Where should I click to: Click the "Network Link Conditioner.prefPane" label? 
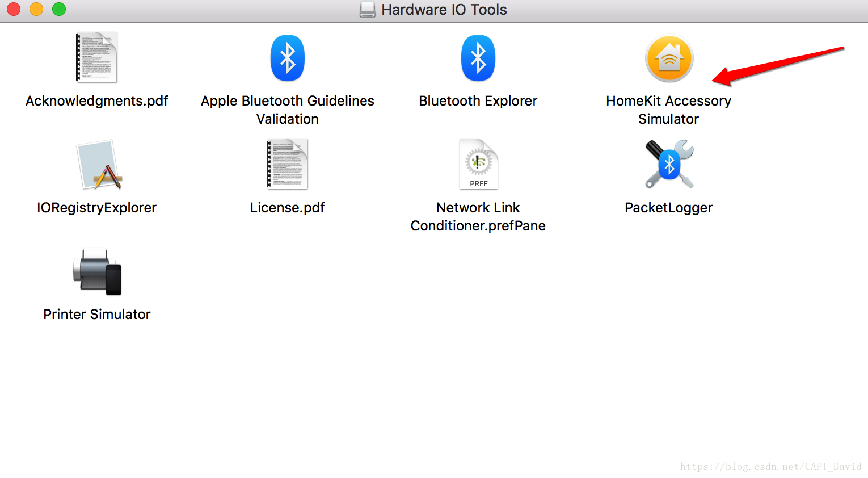click(x=478, y=216)
